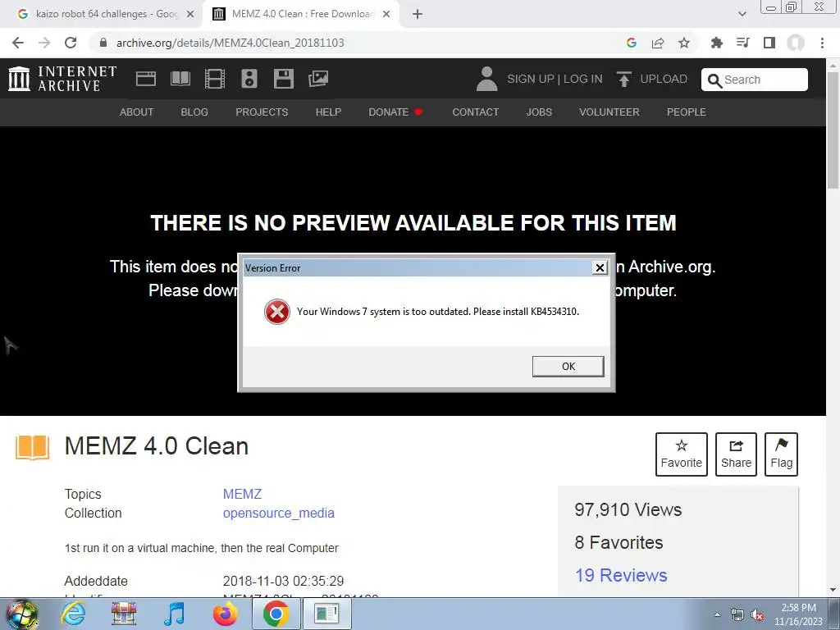Bookmark this tab with star icon
The image size is (840, 630).
(x=684, y=43)
